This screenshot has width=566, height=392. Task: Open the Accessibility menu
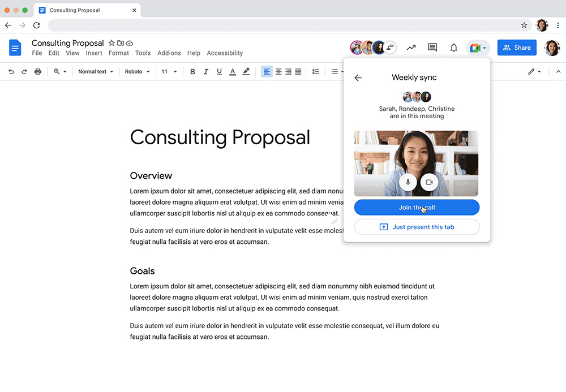coord(225,53)
